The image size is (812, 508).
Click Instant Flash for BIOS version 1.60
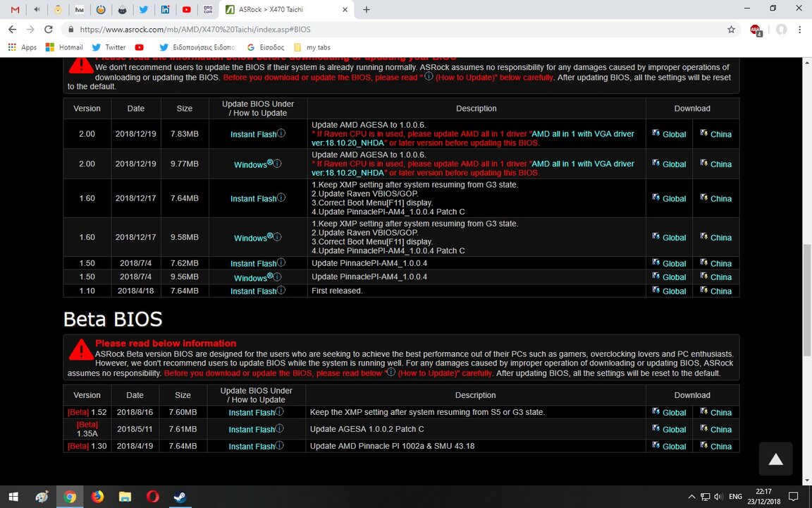(253, 198)
